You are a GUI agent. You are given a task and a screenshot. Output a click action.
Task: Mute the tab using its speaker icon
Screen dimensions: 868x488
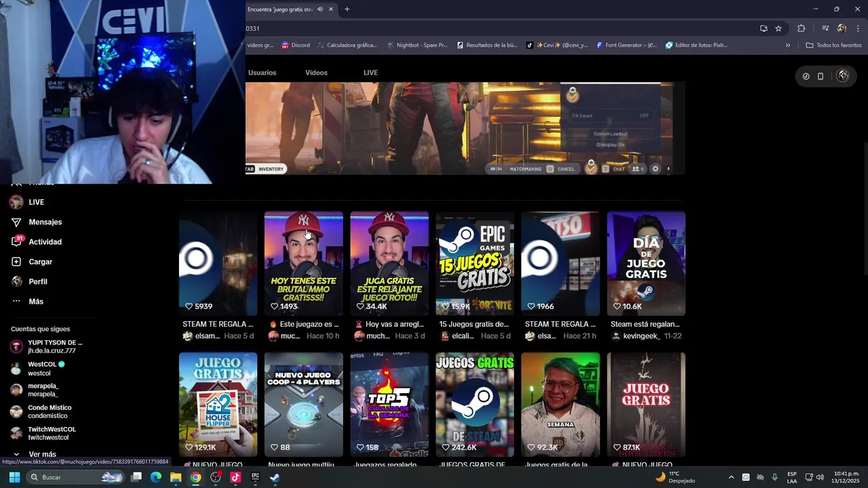pyautogui.click(x=319, y=9)
